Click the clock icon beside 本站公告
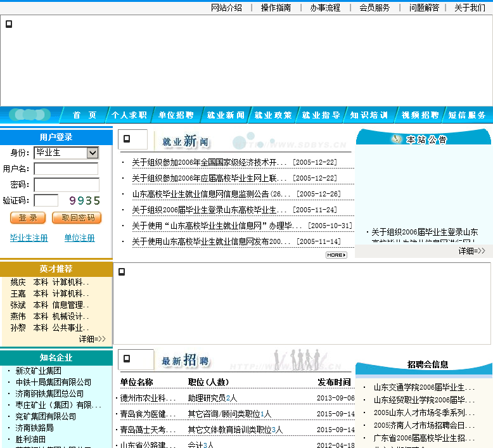 coord(397,139)
